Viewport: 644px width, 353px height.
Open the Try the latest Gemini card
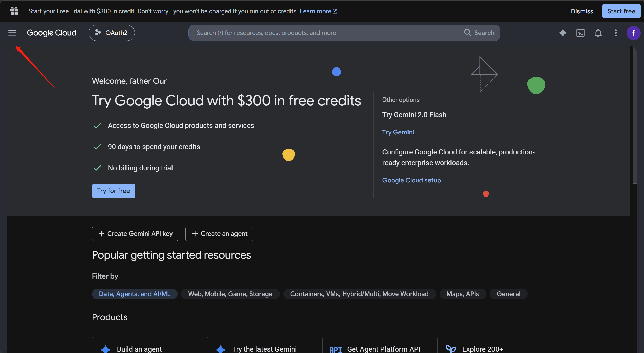click(261, 345)
